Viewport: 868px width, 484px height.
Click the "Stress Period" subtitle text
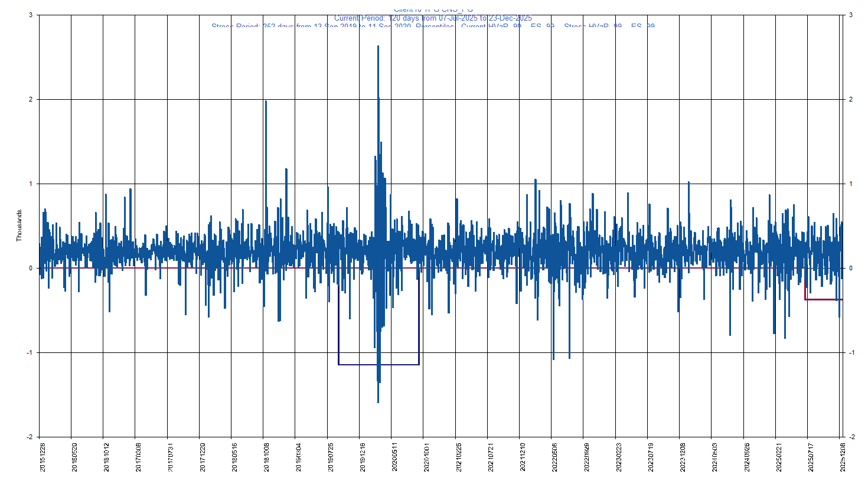433,26
